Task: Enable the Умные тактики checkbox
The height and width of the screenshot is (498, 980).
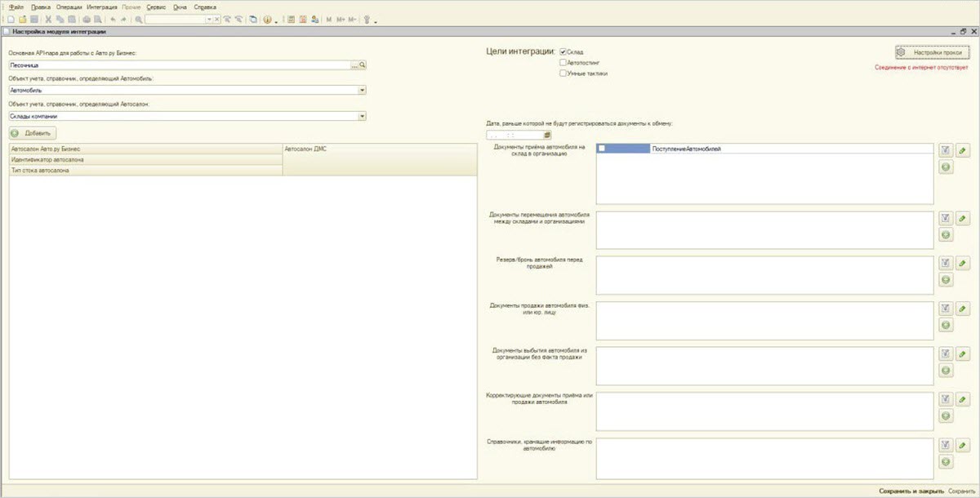Action: point(563,73)
